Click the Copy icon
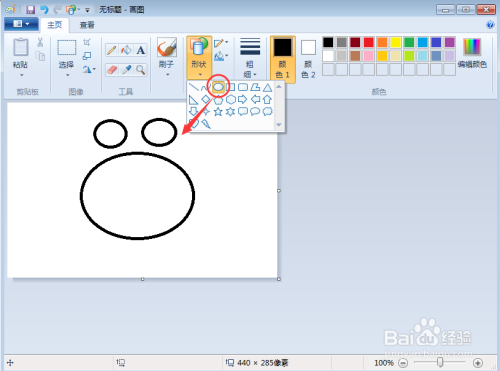The image size is (500, 371). tap(40, 56)
